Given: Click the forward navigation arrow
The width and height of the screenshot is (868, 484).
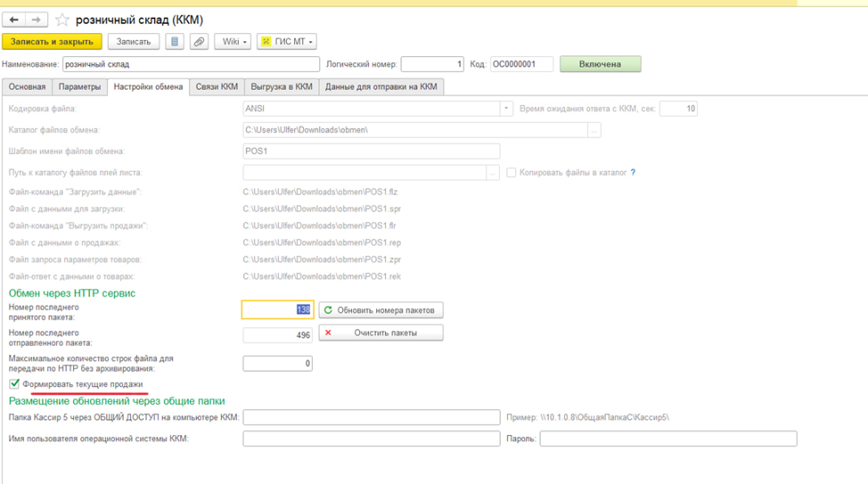Looking at the screenshot, I should (37, 20).
